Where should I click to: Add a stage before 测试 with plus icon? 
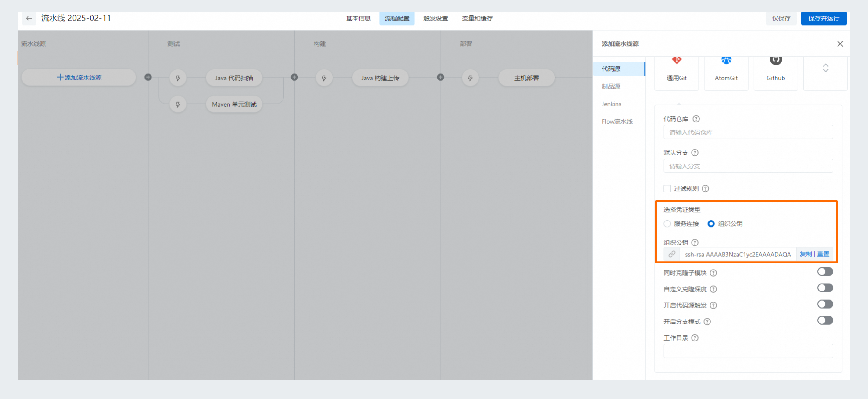point(148,77)
